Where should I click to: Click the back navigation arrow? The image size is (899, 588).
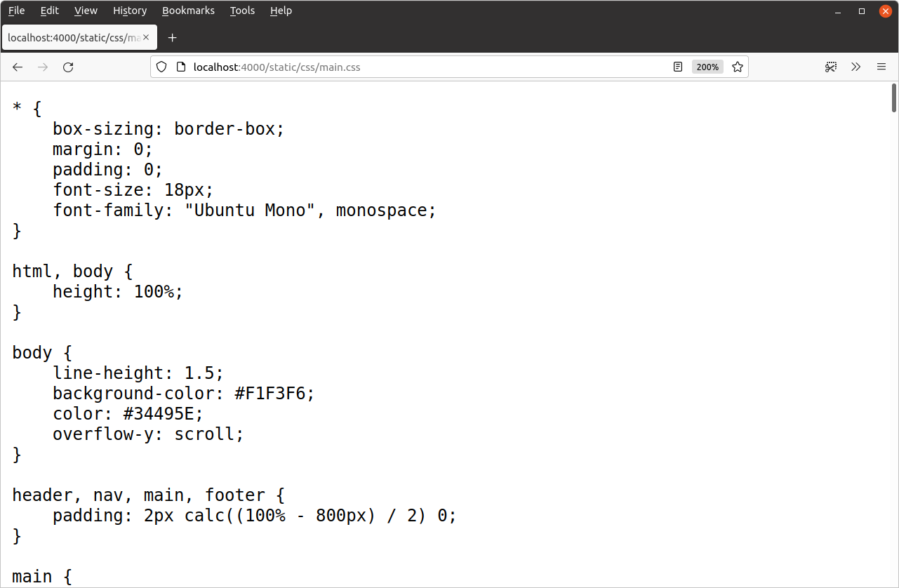click(18, 67)
